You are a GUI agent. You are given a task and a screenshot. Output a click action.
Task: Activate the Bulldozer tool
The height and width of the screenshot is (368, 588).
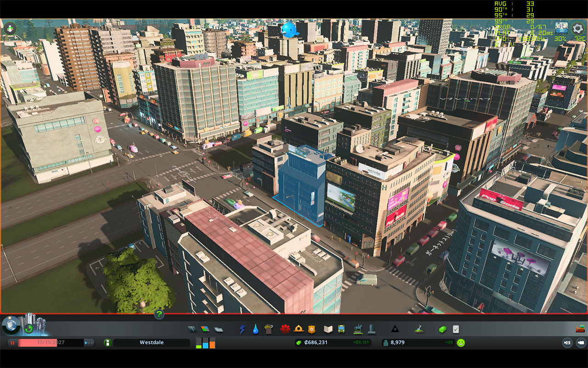[580, 329]
